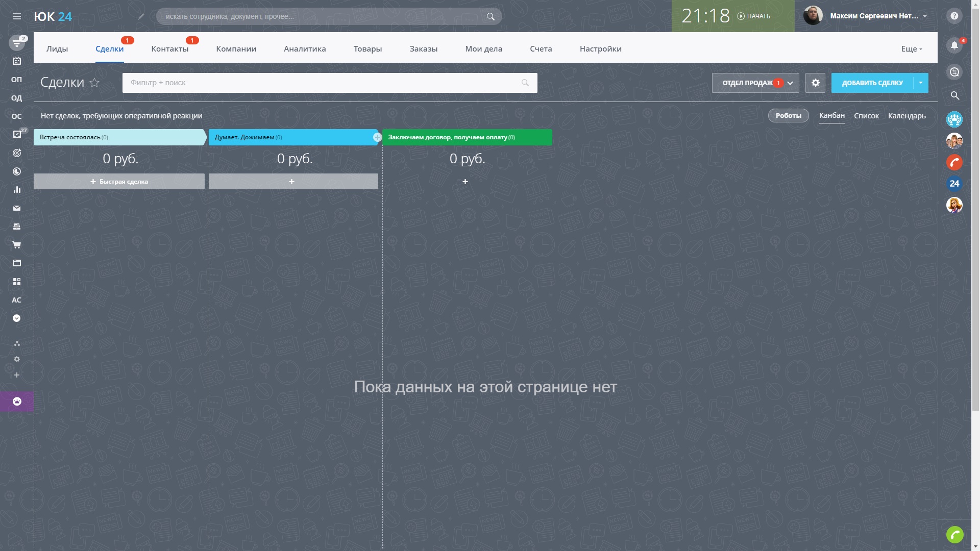
Task: Switch to Список view
Action: pyautogui.click(x=866, y=116)
